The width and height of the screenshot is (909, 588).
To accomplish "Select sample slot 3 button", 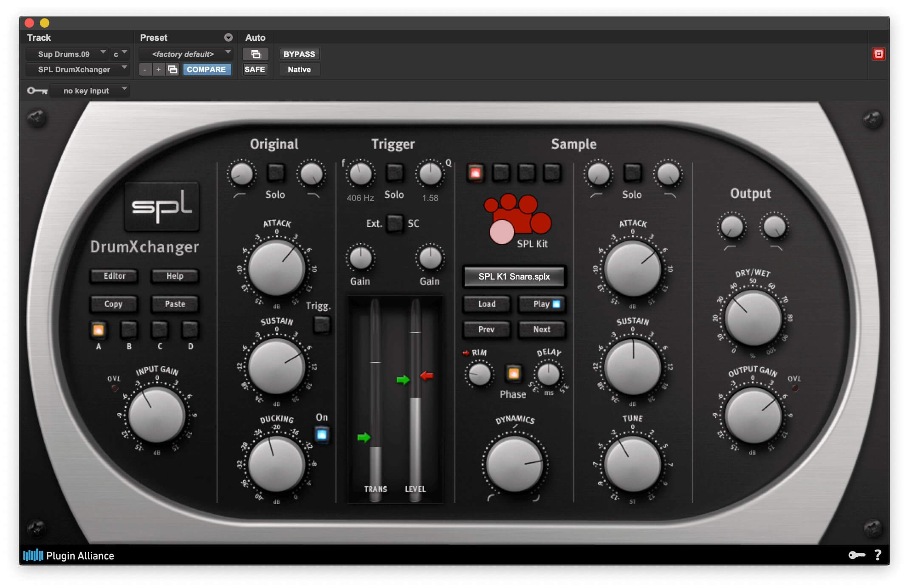I will 526,173.
